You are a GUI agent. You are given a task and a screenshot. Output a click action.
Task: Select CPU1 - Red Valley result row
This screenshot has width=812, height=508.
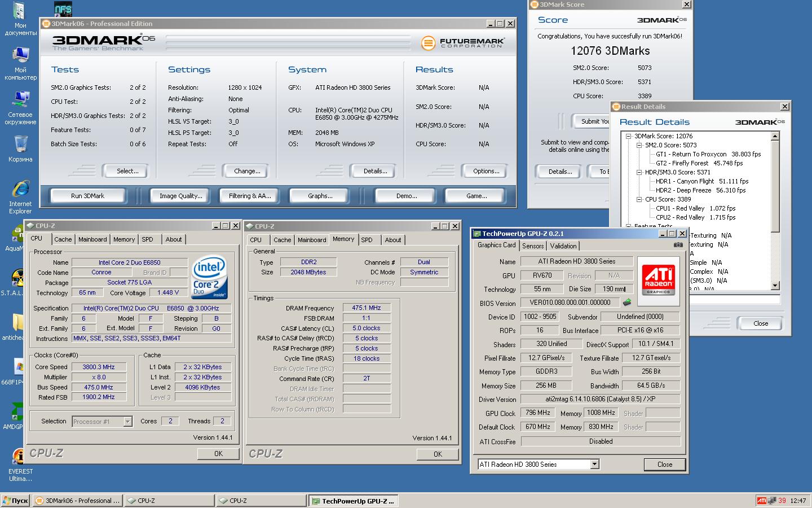[695, 208]
